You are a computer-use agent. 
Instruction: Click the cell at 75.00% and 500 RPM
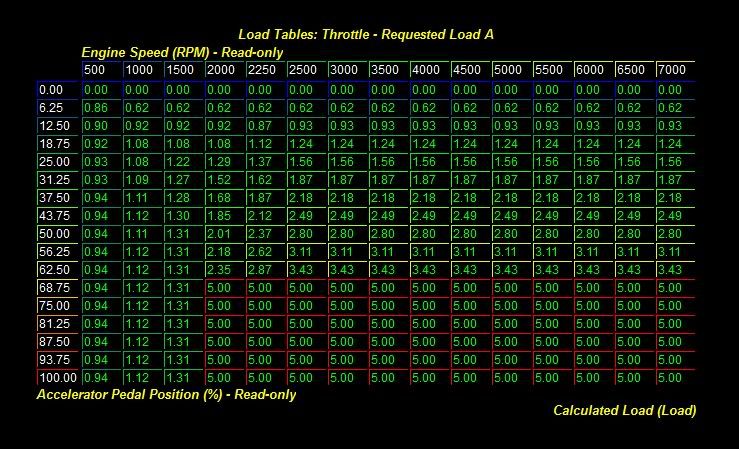coord(101,305)
